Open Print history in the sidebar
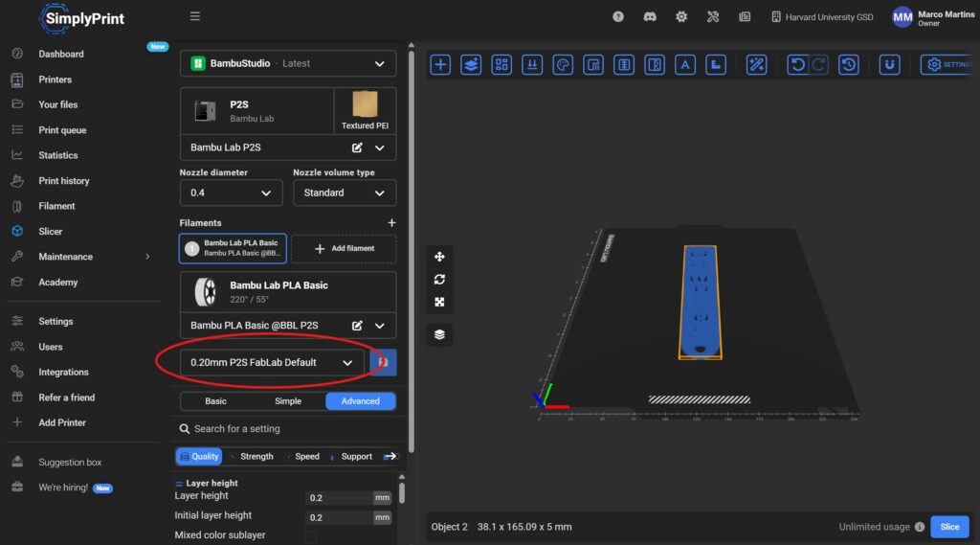 (x=64, y=181)
